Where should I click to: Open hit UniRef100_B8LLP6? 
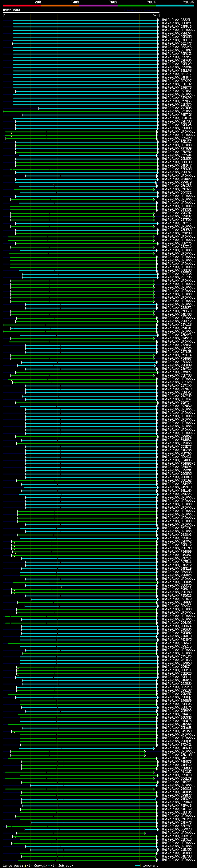[176, 71]
